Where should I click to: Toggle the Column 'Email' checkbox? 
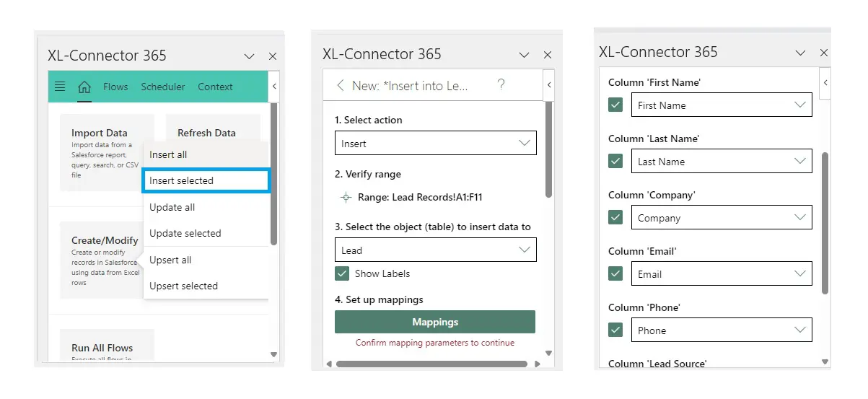click(x=615, y=274)
